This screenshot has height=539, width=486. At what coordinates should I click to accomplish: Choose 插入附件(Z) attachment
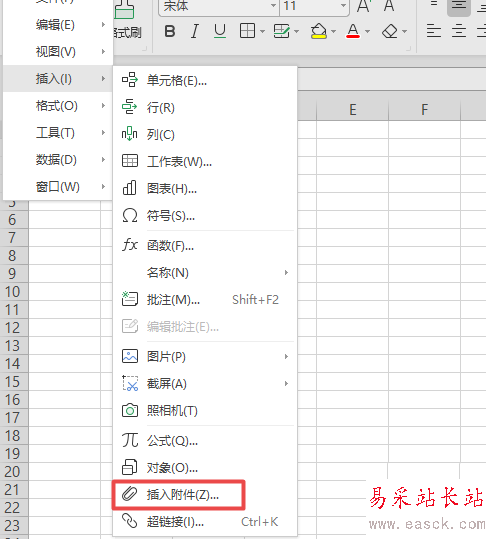(205, 495)
